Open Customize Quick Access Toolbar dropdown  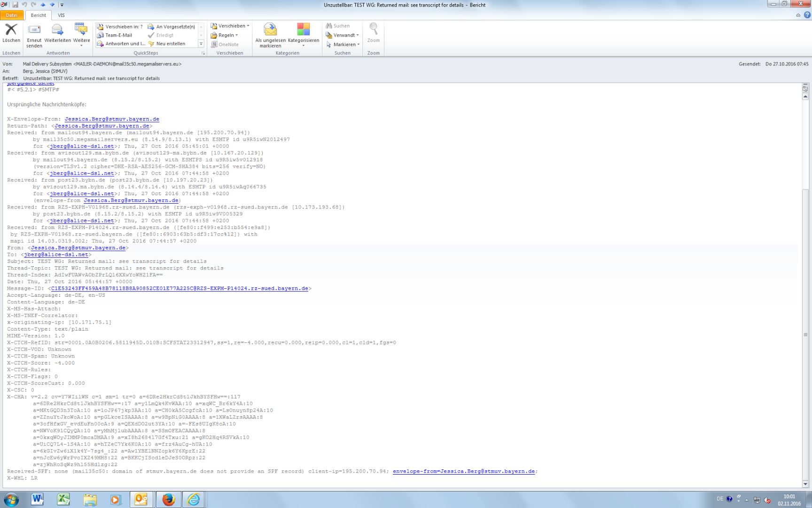(x=62, y=5)
